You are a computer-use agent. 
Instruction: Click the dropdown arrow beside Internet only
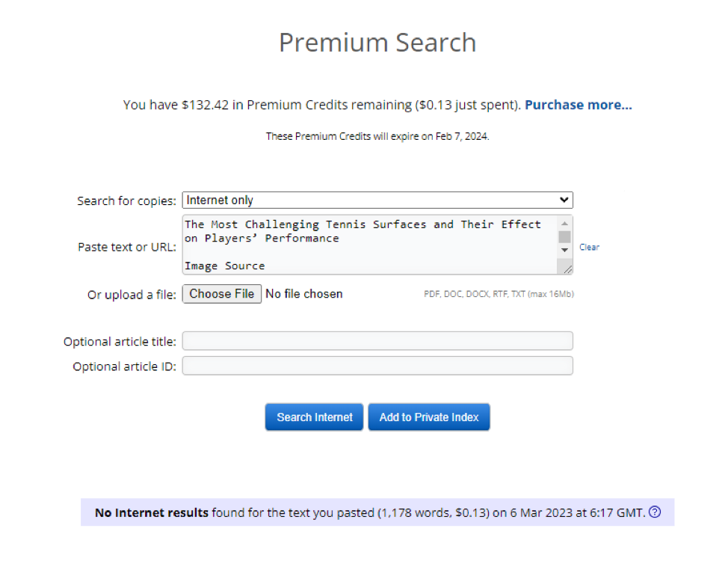coord(564,200)
